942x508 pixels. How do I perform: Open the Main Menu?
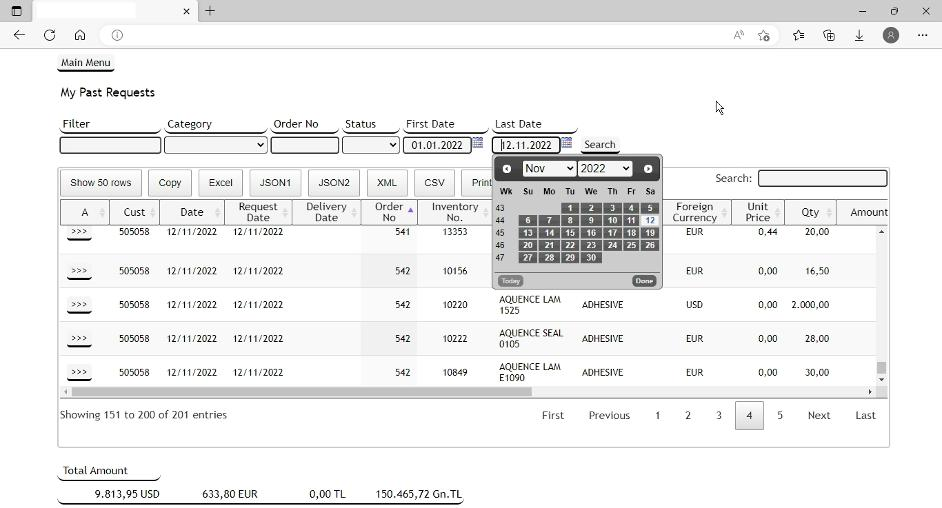[x=85, y=63]
